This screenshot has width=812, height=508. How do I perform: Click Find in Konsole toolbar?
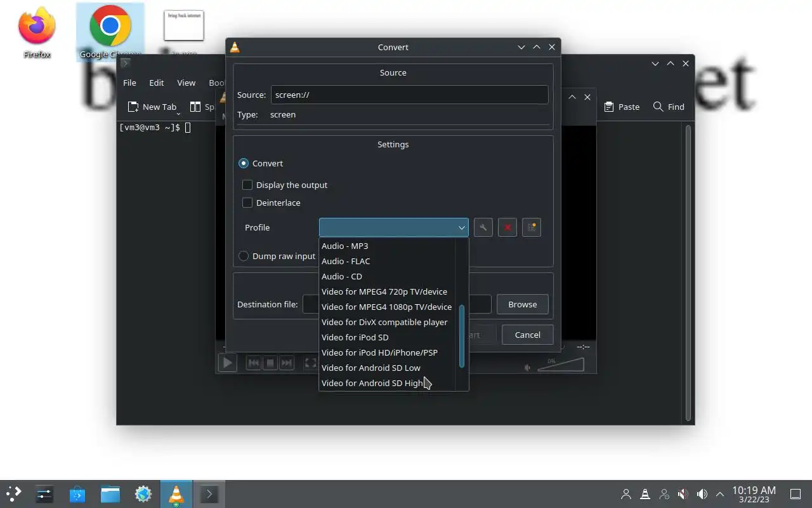coord(669,107)
